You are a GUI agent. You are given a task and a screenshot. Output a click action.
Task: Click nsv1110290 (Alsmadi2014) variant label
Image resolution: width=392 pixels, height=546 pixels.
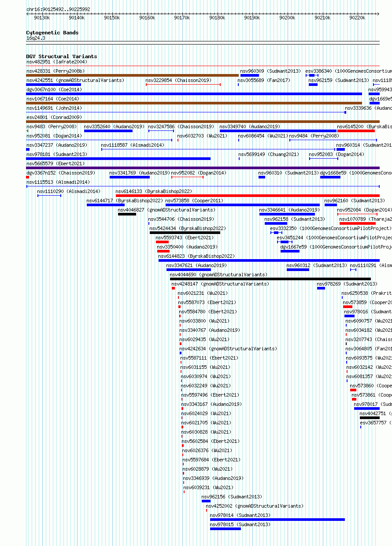click(69, 191)
